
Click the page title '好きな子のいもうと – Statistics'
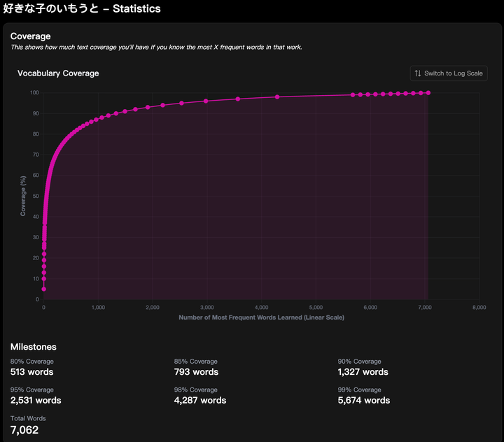[82, 8]
